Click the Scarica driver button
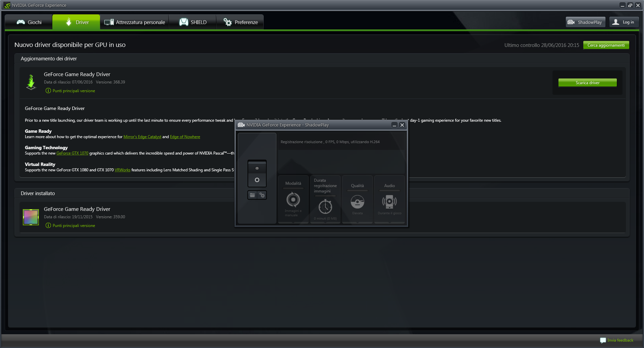Viewport: 644px width, 348px height. pyautogui.click(x=588, y=83)
